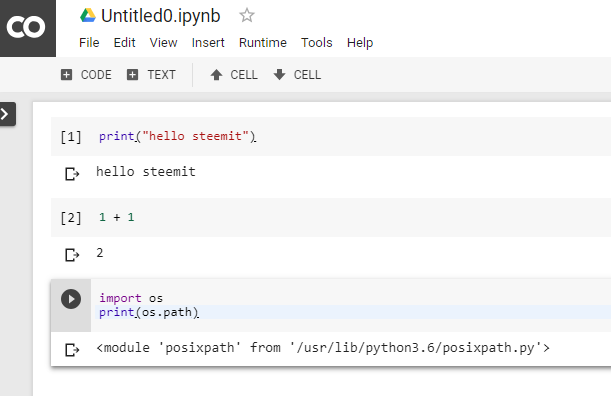
Task: Open the Edit menu
Action: click(x=124, y=42)
